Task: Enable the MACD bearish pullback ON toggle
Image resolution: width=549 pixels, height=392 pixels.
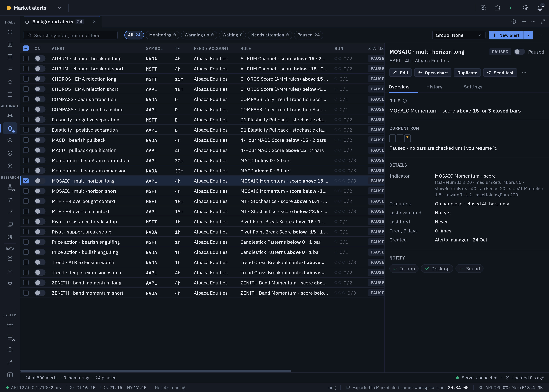Action: [40, 140]
